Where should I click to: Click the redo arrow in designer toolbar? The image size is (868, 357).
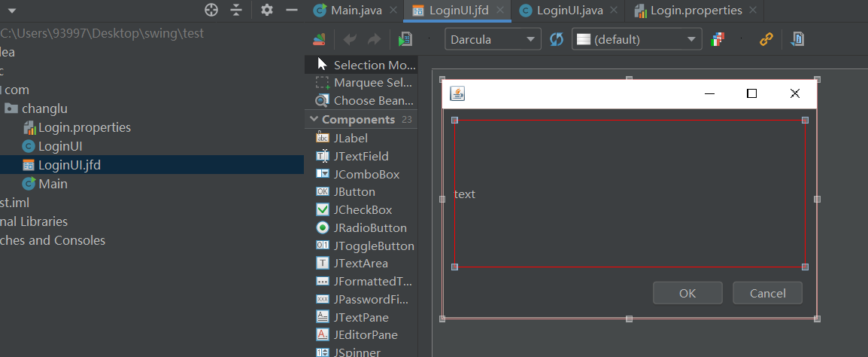pos(375,39)
